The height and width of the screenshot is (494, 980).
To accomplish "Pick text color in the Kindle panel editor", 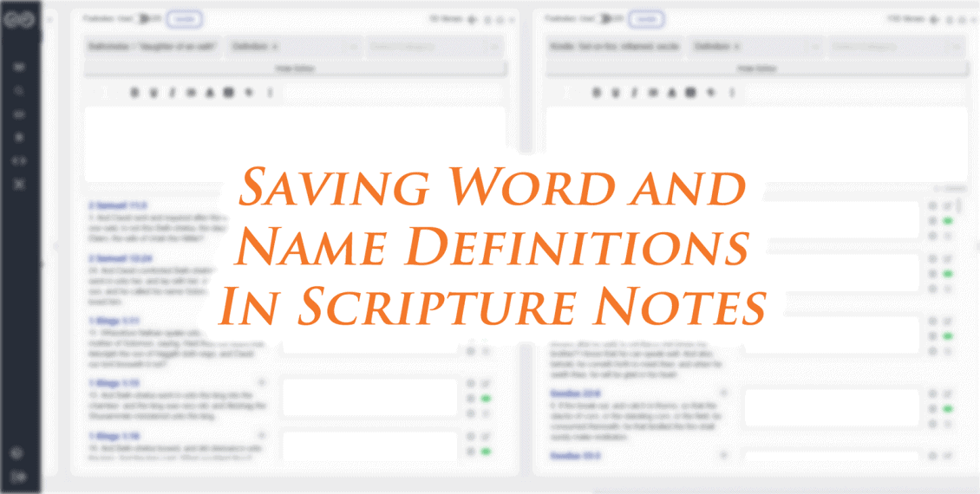I will pos(672,93).
